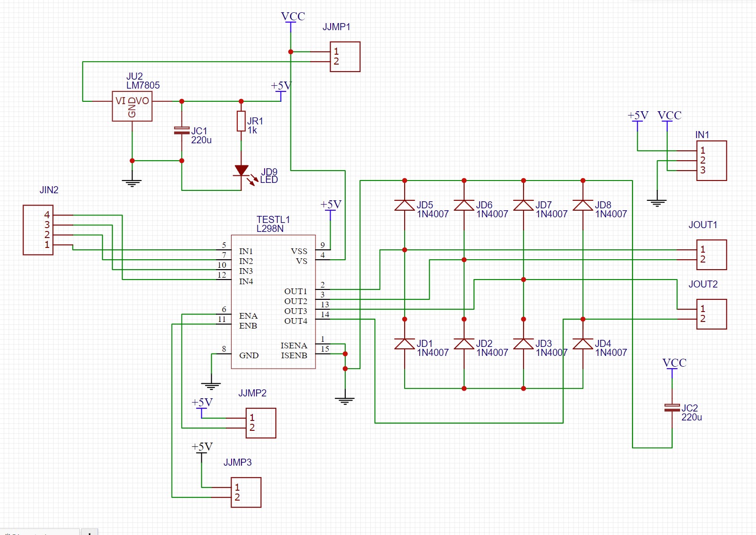Click the JJMP1 label text

point(336,27)
